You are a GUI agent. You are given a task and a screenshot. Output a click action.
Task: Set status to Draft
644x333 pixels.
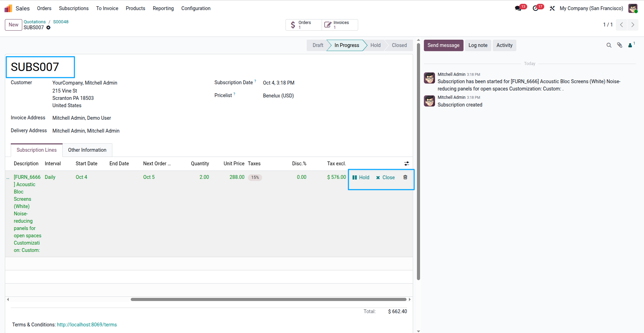[x=317, y=45]
